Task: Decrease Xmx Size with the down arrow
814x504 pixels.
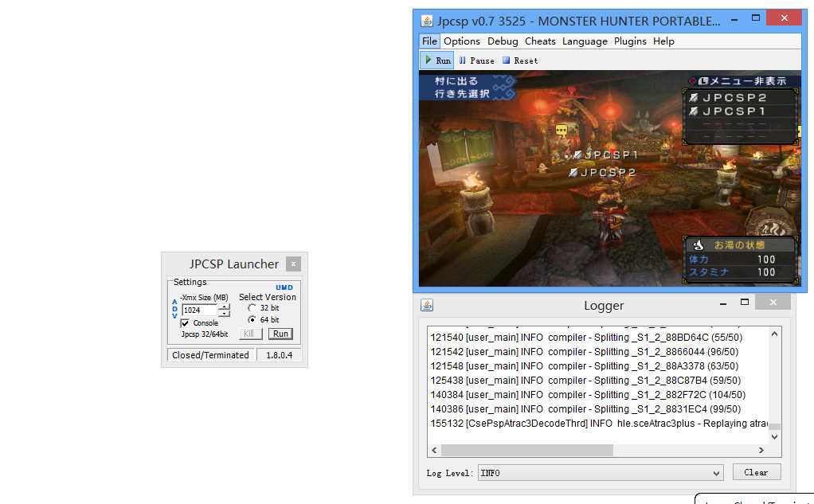Action: pos(224,314)
